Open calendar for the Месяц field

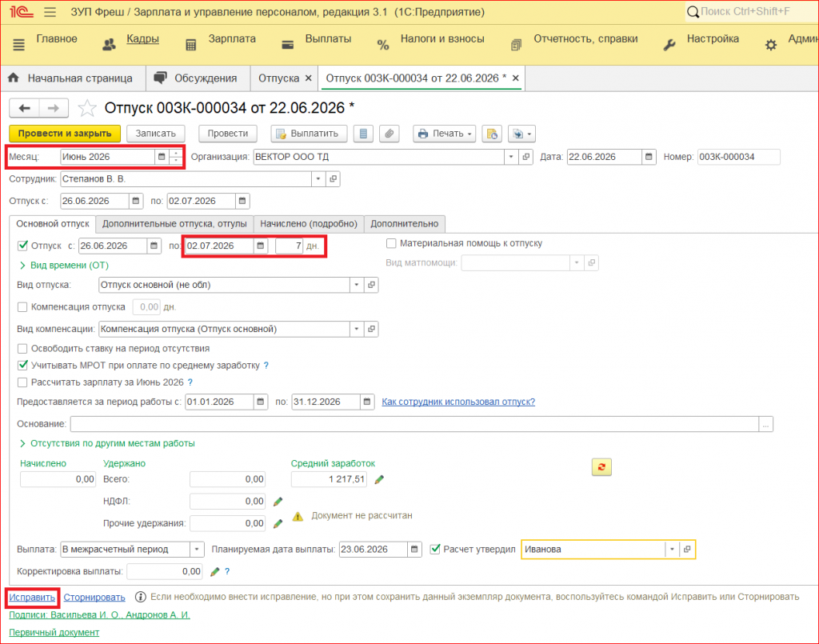click(162, 157)
